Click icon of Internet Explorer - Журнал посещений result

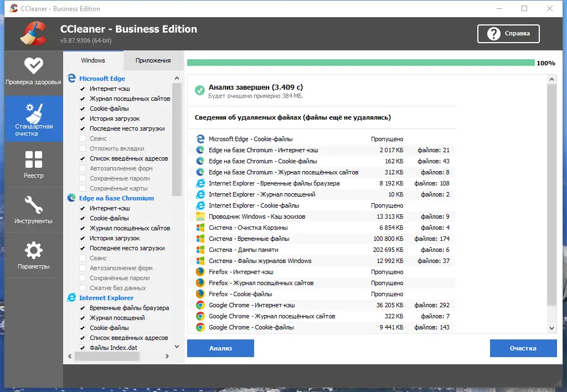(200, 194)
